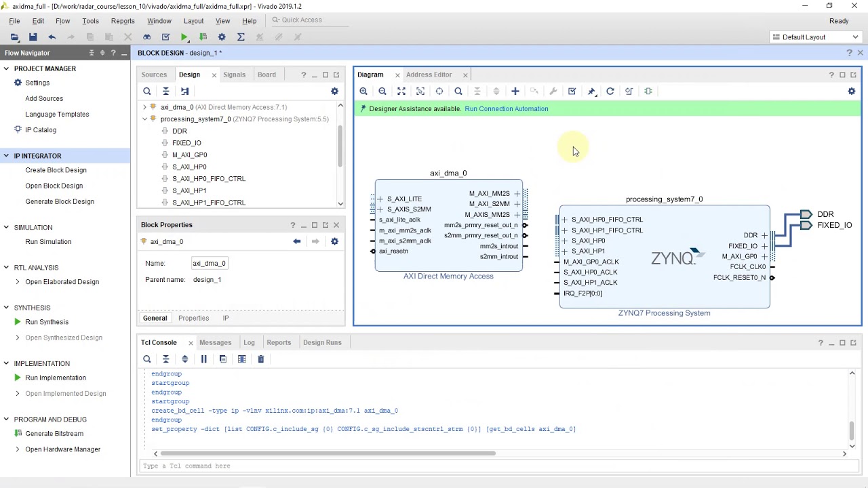Click the Program device icon in the toolbar

tap(203, 37)
